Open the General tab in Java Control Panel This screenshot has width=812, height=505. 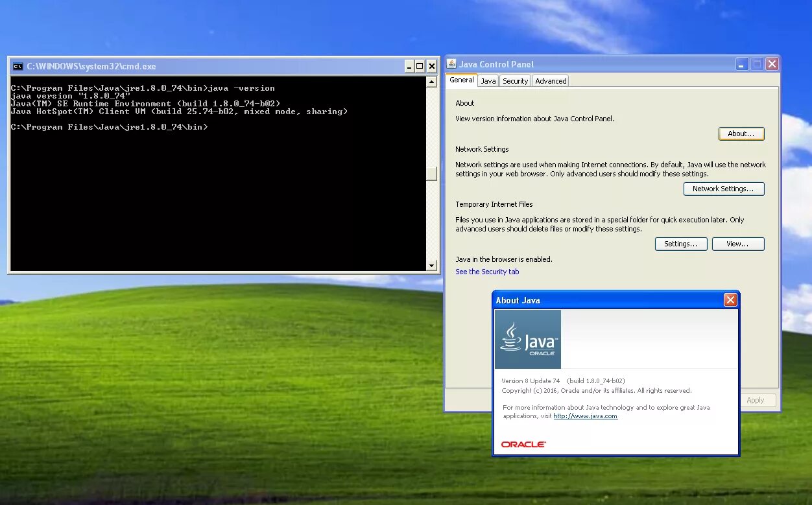coord(462,80)
